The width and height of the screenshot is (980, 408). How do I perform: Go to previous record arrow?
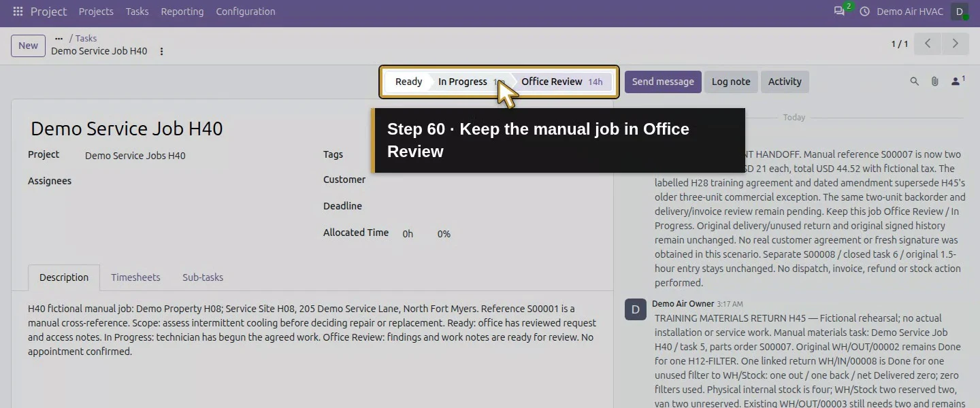point(928,44)
